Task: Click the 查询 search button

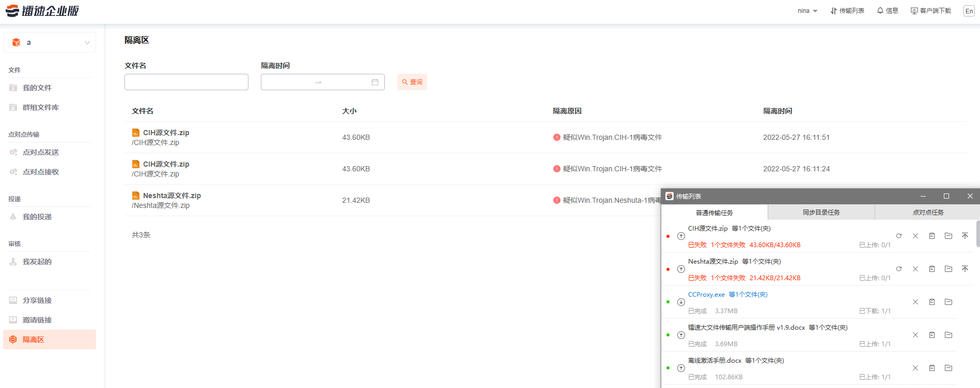Action: pyautogui.click(x=412, y=82)
